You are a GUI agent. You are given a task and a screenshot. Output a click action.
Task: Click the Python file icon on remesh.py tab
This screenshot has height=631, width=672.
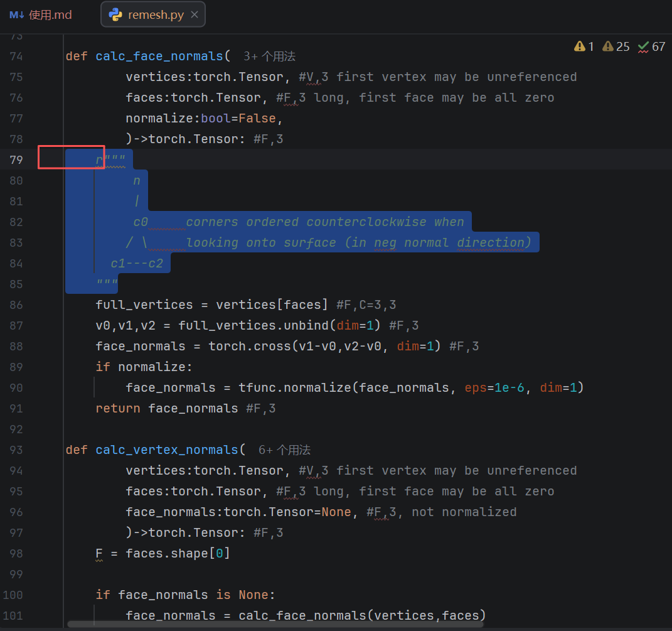tap(115, 14)
